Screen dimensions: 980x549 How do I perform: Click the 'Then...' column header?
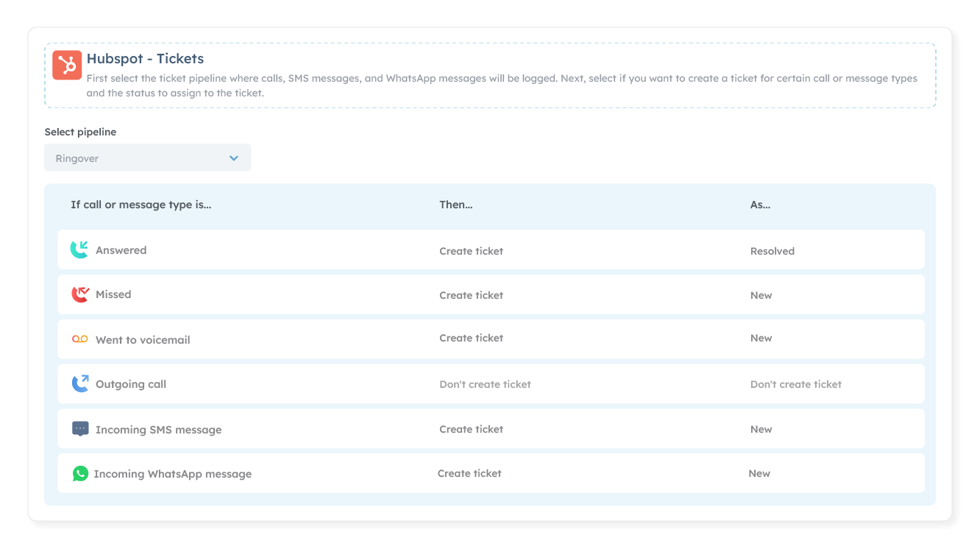tap(455, 205)
